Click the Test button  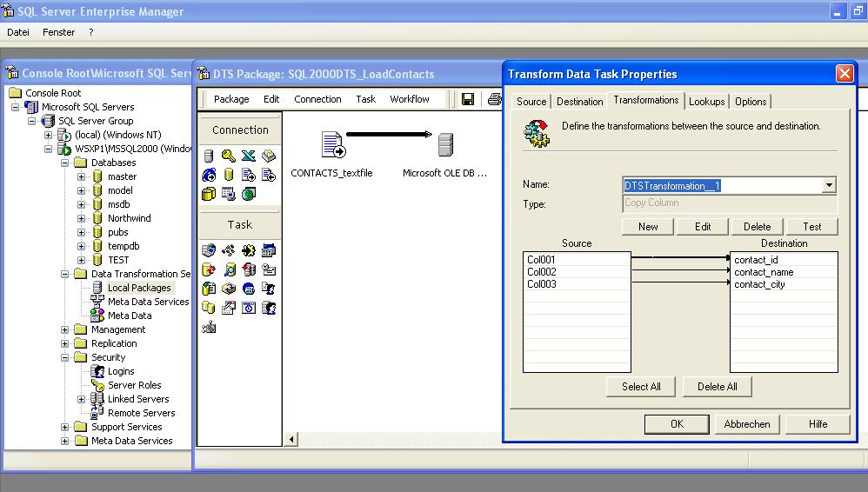(x=812, y=226)
